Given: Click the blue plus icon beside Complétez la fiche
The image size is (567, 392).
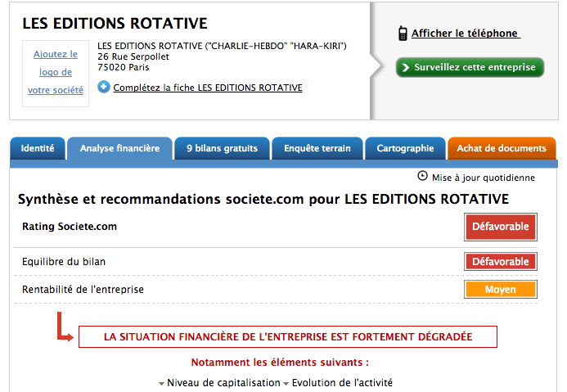Looking at the screenshot, I should pos(104,87).
